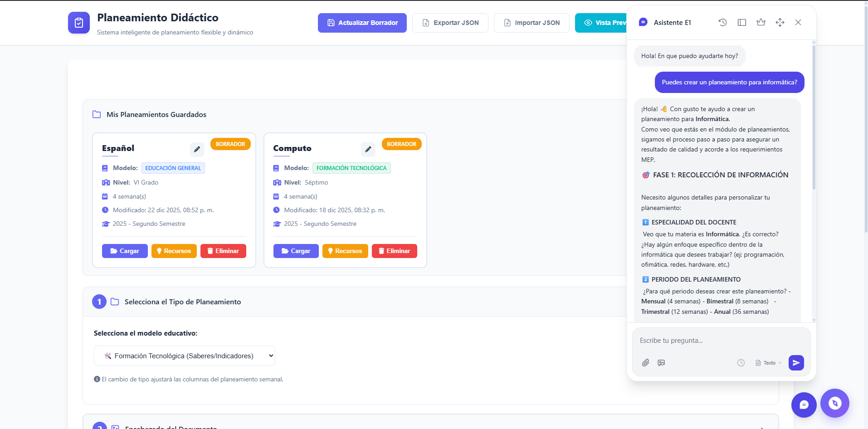868x429 pixels.
Task: Insert an image in the chat input
Action: point(661,363)
